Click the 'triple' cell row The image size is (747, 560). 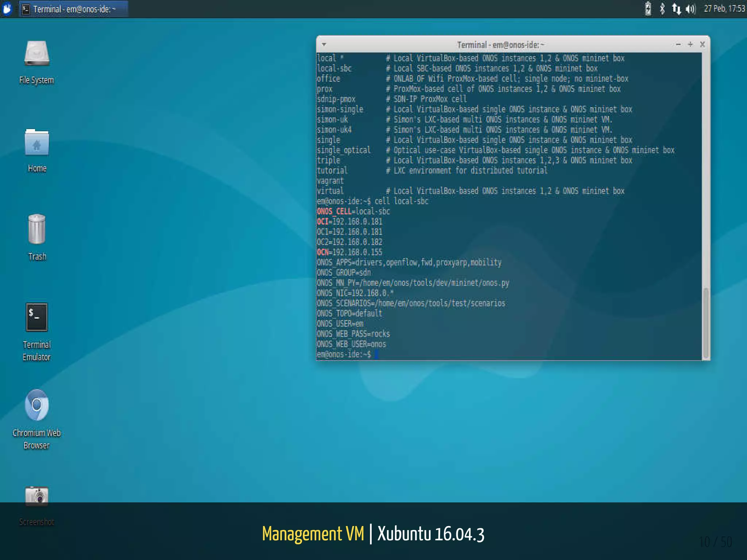[x=474, y=160]
